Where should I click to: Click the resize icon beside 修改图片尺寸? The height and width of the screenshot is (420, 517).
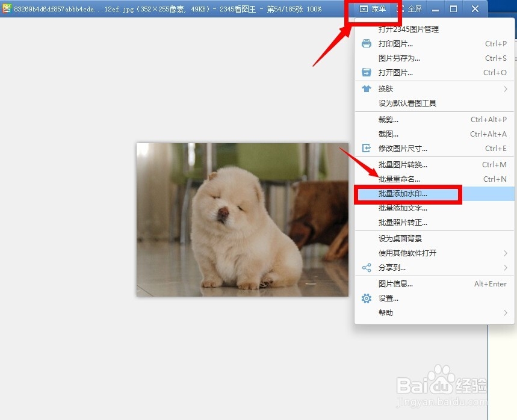click(x=367, y=148)
